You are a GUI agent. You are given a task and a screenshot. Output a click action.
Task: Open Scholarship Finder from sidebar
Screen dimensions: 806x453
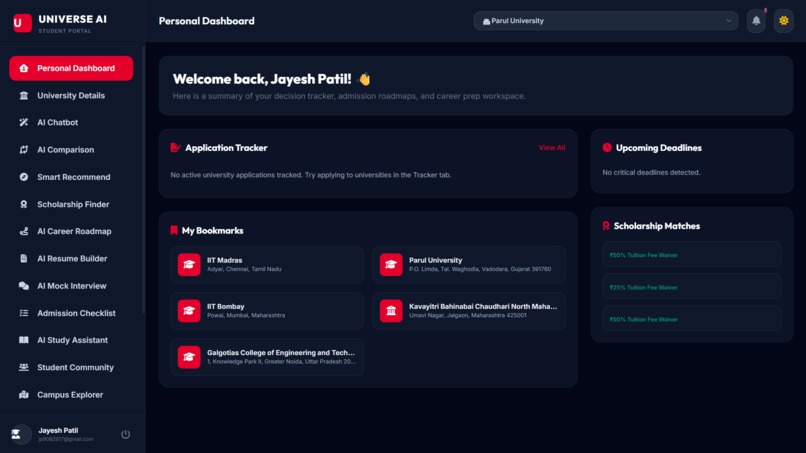click(x=71, y=204)
